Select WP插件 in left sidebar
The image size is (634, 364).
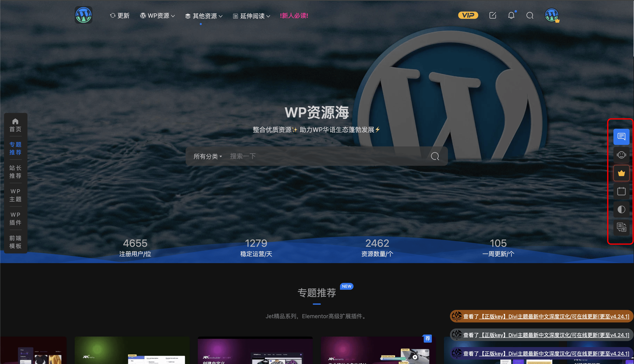point(15,219)
